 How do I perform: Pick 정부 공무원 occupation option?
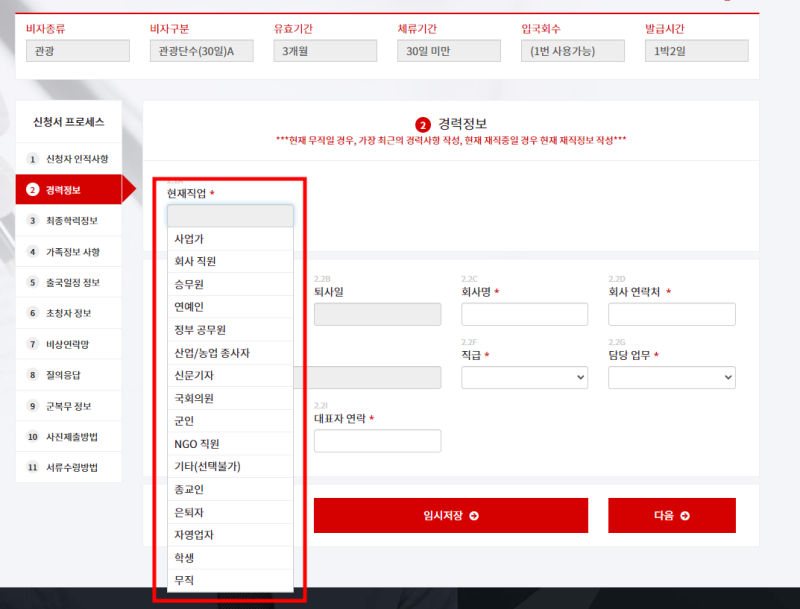pyautogui.click(x=230, y=329)
